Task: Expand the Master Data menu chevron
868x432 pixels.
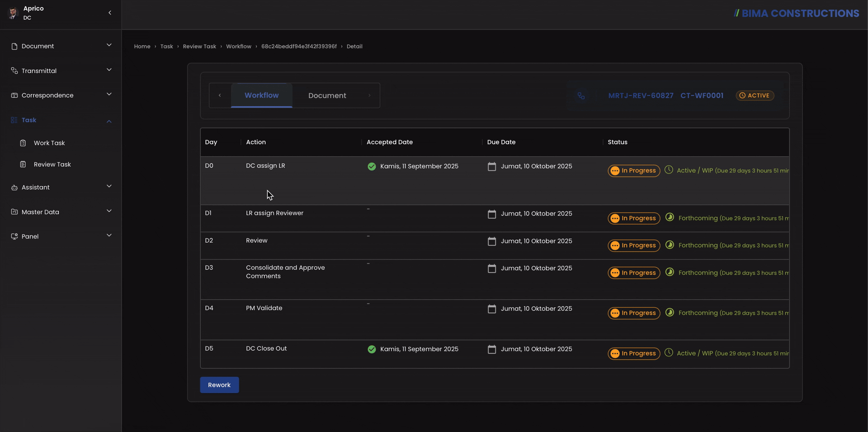Action: click(109, 211)
